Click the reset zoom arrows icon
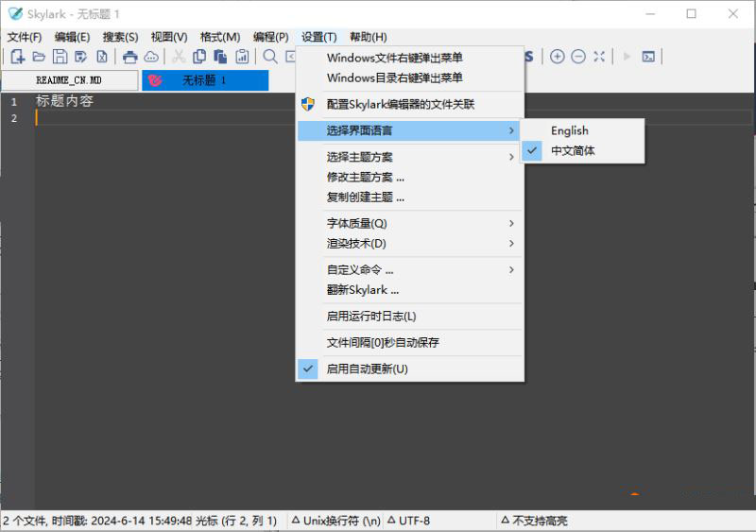The width and height of the screenshot is (756, 532). point(599,57)
